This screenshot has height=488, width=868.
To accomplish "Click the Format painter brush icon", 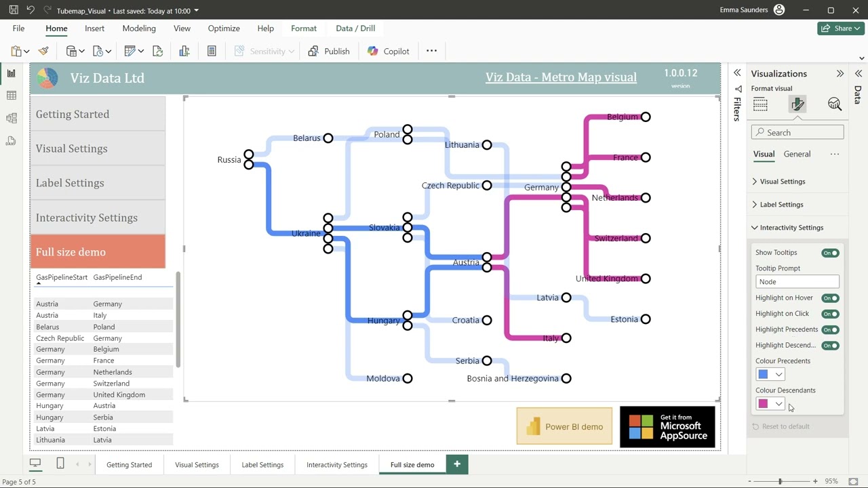I will coord(43,51).
